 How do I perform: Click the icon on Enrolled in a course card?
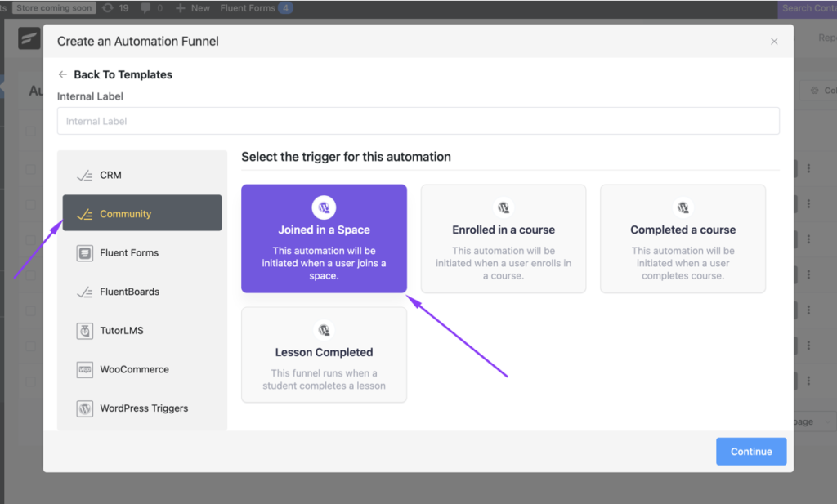tap(504, 207)
